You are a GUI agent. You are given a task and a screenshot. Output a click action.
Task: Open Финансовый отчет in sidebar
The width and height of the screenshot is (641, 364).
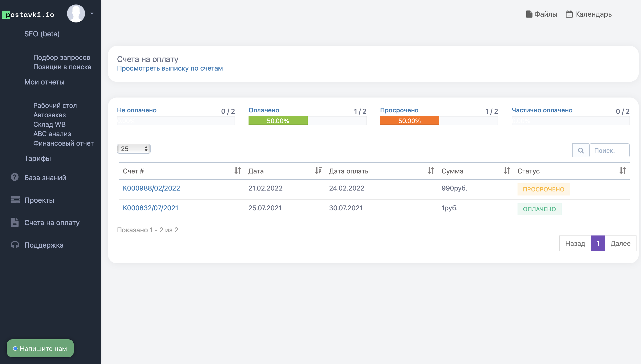pyautogui.click(x=63, y=143)
